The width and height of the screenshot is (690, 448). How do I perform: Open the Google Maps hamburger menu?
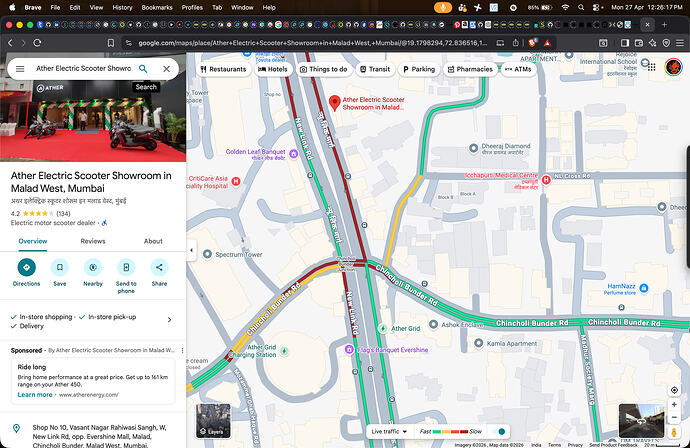tap(20, 69)
